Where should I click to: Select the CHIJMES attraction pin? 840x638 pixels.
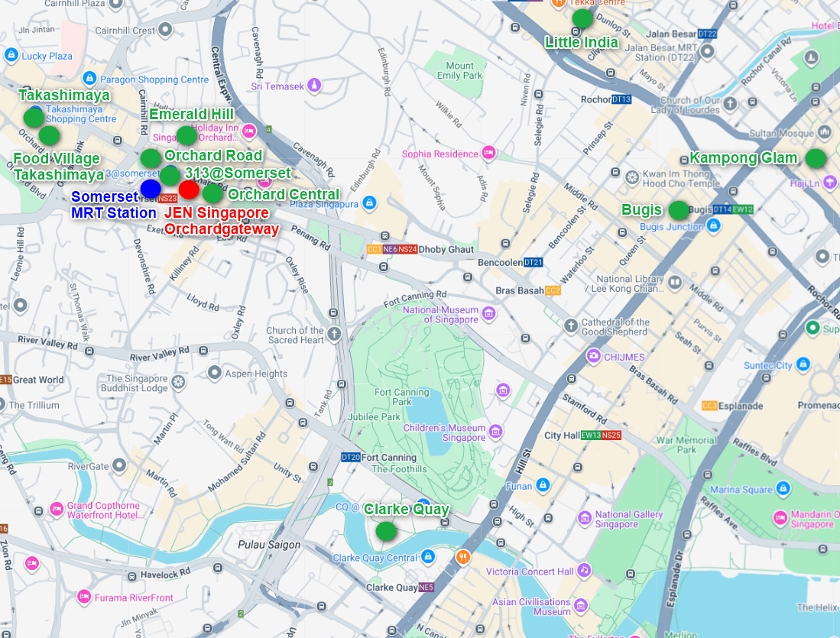click(593, 357)
